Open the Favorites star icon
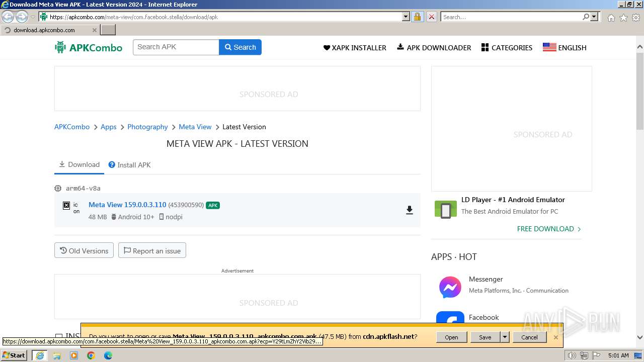Viewport: 644px width, 362px height. [x=623, y=18]
